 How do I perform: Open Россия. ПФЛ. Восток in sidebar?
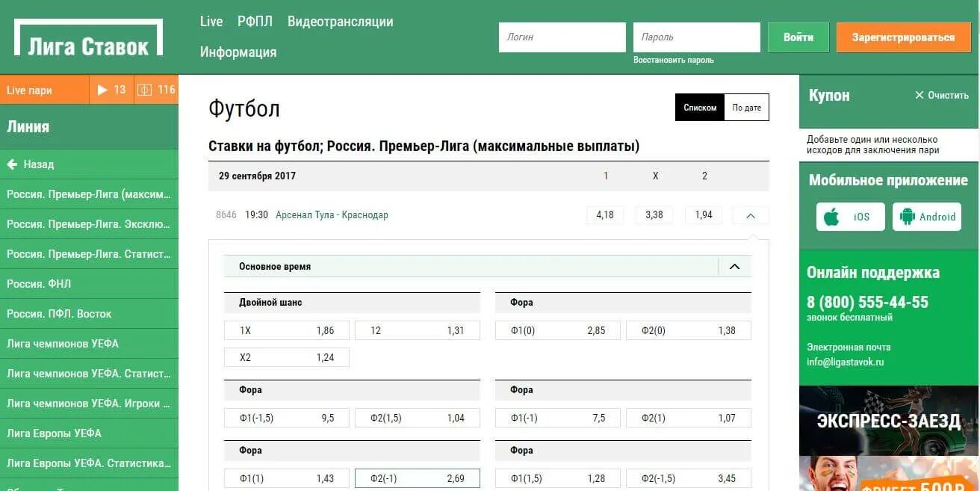pyautogui.click(x=89, y=314)
